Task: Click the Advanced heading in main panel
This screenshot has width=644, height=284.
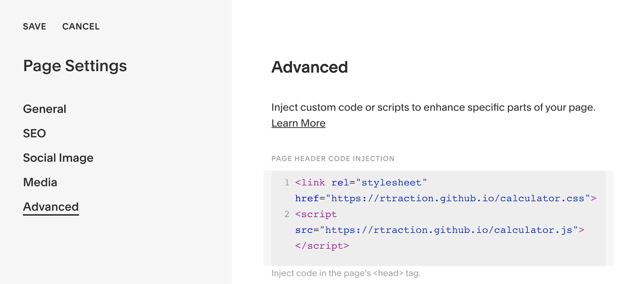Action: pos(310,67)
